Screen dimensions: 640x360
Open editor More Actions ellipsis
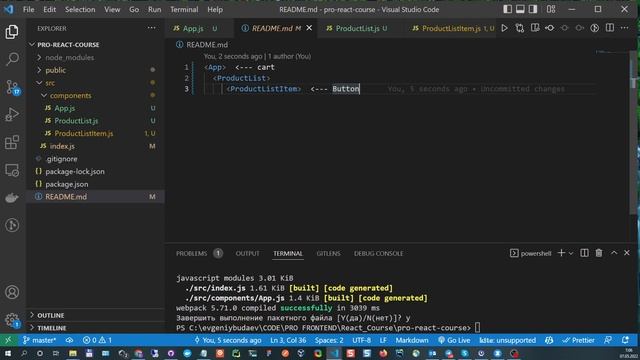(624, 28)
